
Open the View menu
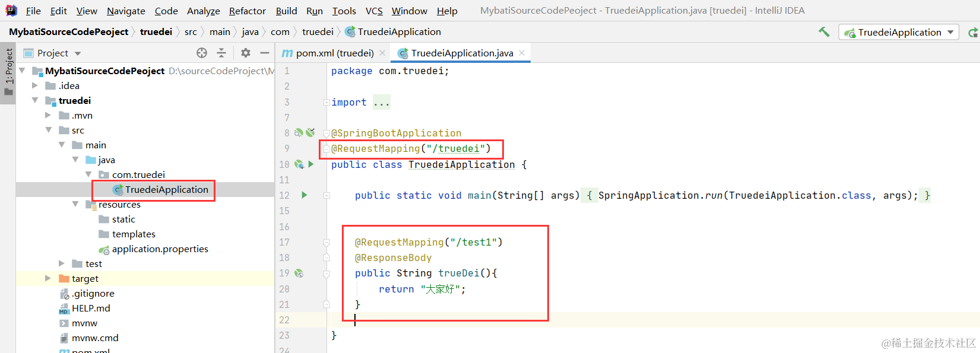pyautogui.click(x=87, y=11)
